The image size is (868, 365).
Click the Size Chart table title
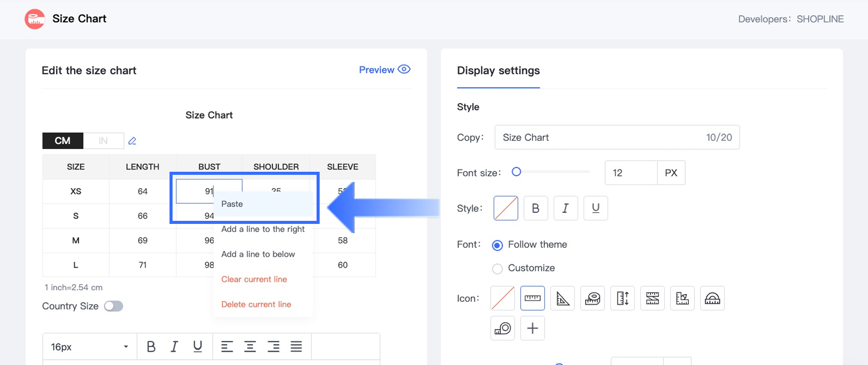pyautogui.click(x=209, y=115)
